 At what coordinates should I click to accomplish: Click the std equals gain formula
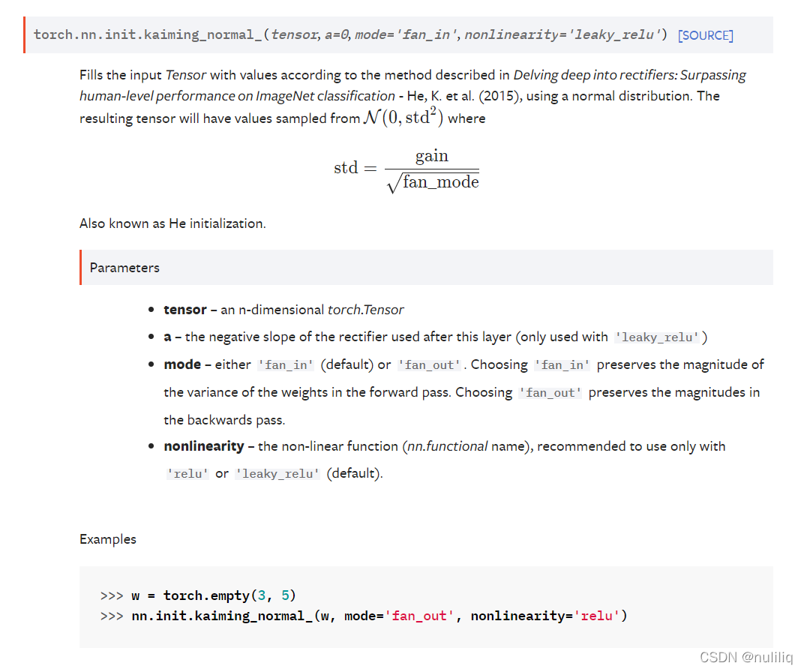pyautogui.click(x=406, y=169)
